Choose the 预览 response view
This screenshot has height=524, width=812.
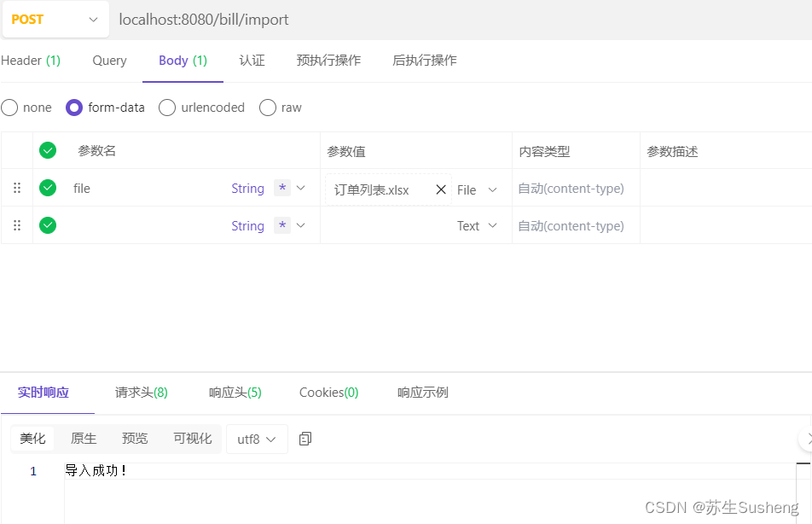135,439
